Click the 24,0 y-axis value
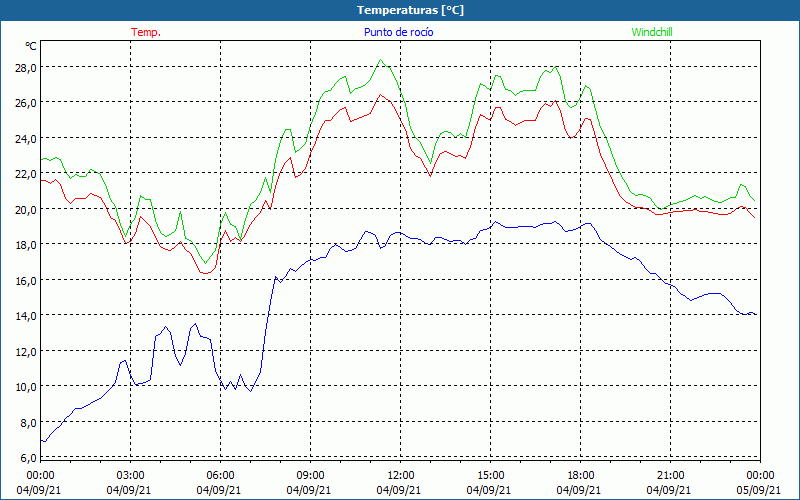The height and width of the screenshot is (500, 800). click(x=26, y=138)
